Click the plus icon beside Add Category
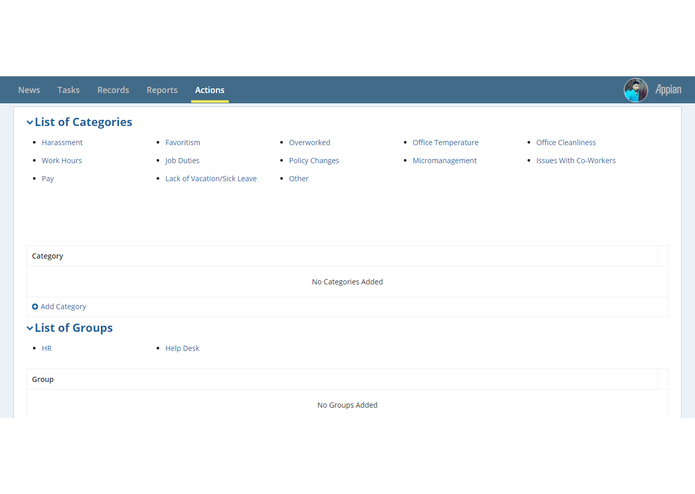This screenshot has height=494, width=695. point(35,307)
